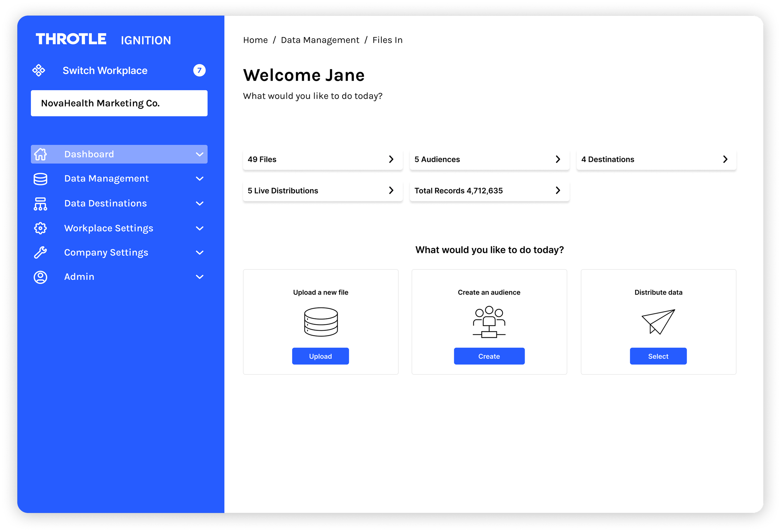This screenshot has height=532, width=781.
Task: Open the Workplace Settings menu item
Action: 108,228
